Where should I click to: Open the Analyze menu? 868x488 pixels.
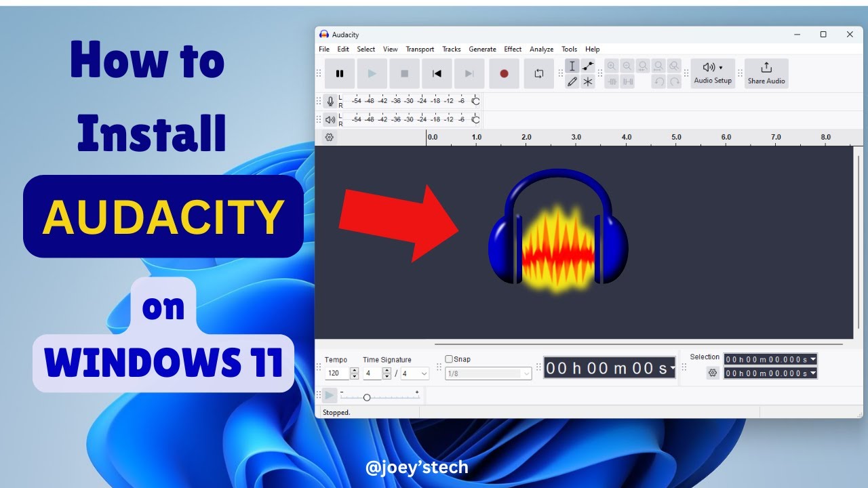541,49
